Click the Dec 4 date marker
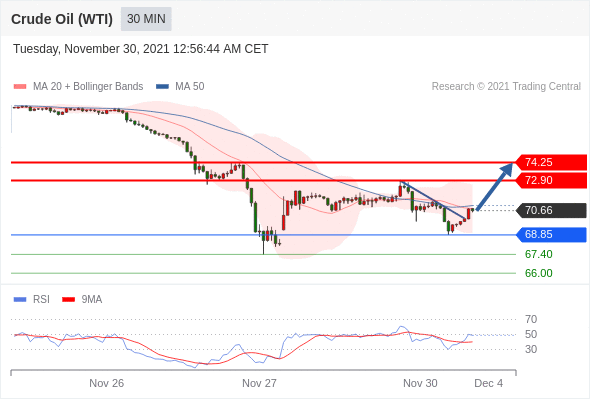This screenshot has width=590, height=400. pyautogui.click(x=488, y=383)
